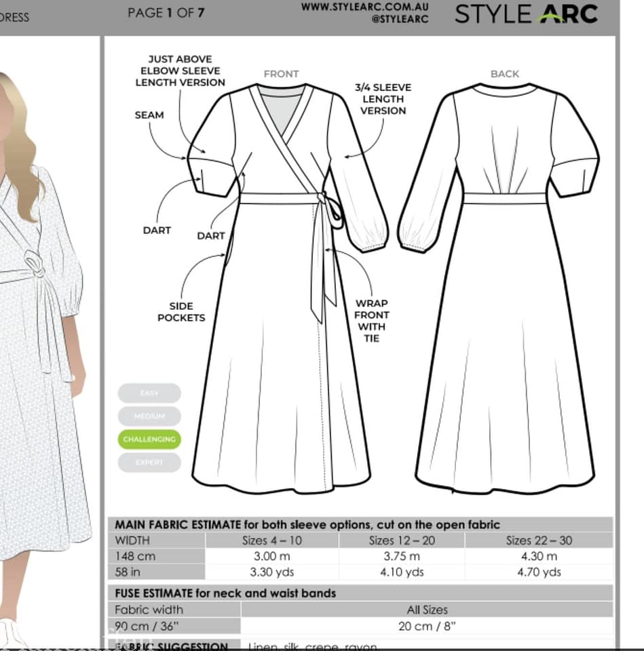The image size is (644, 651).
Task: Click the @STYLEARC social handle
Action: (400, 19)
